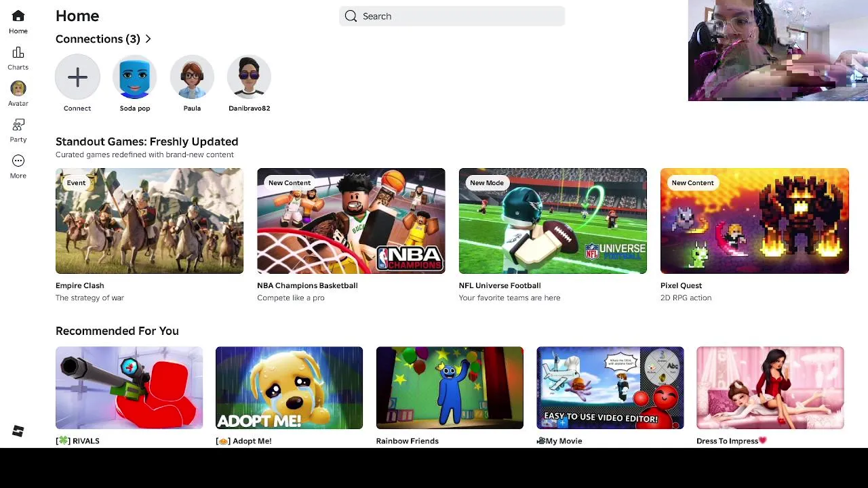Open the Rainbow Friends thumbnail

(x=450, y=388)
